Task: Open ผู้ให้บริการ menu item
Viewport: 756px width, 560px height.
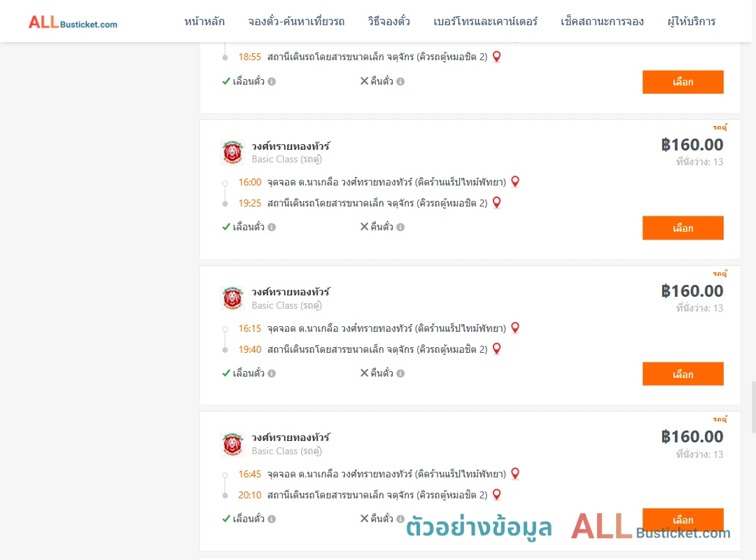Action: (x=691, y=21)
